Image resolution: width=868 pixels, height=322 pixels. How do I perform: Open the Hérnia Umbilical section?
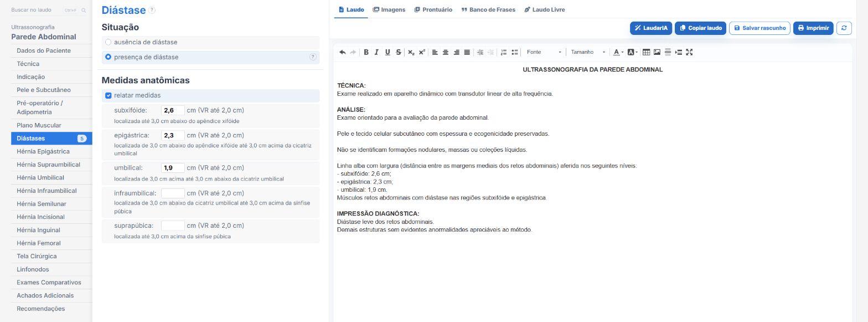(51, 177)
